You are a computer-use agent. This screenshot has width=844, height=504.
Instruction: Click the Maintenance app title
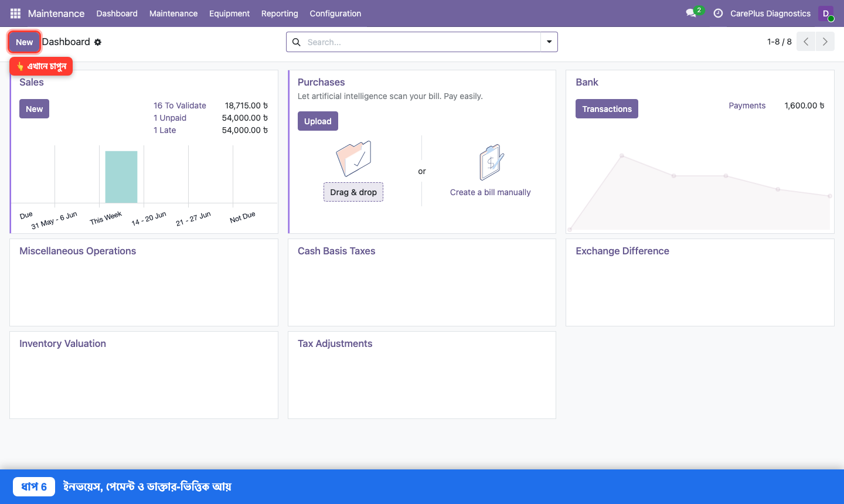[56, 13]
